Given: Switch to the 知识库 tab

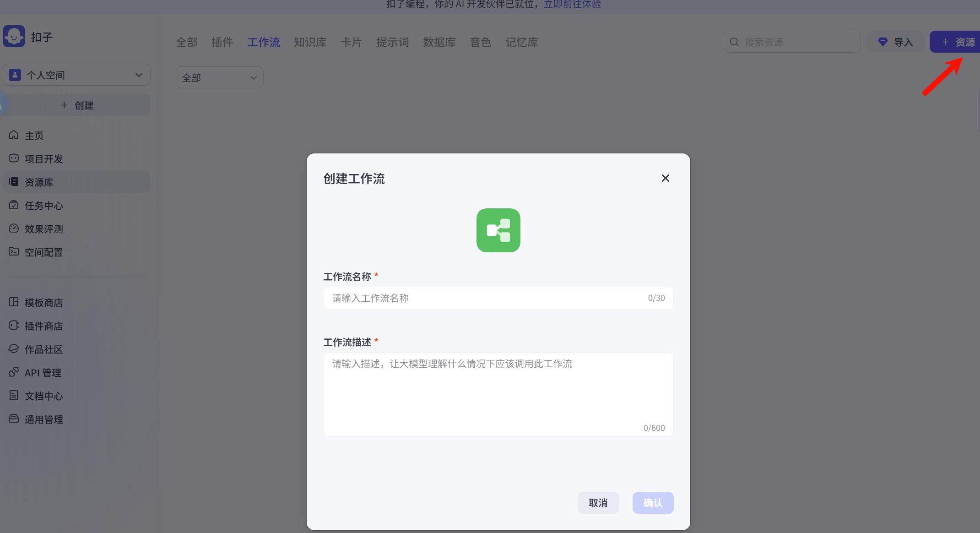Looking at the screenshot, I should click(x=310, y=42).
